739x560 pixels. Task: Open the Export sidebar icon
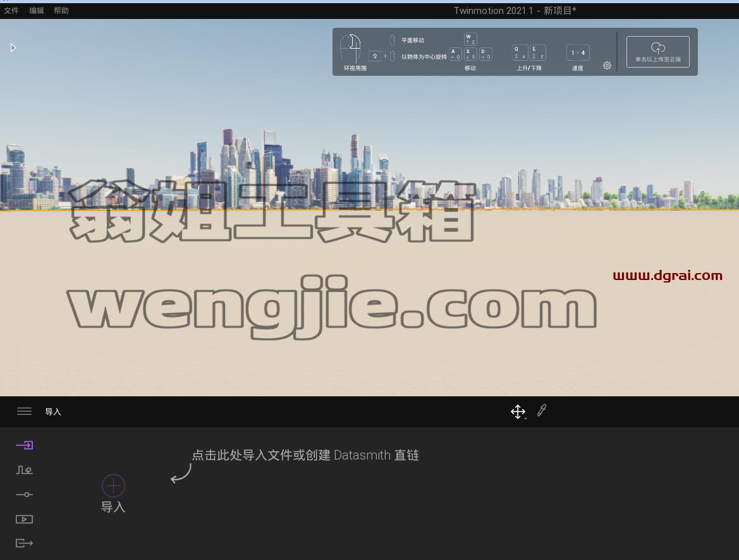tap(24, 543)
